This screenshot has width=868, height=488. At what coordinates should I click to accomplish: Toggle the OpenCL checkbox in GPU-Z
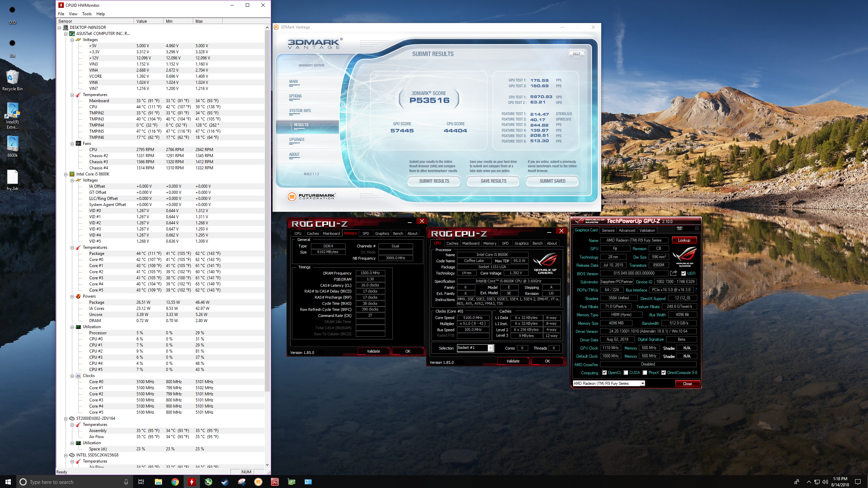[604, 373]
